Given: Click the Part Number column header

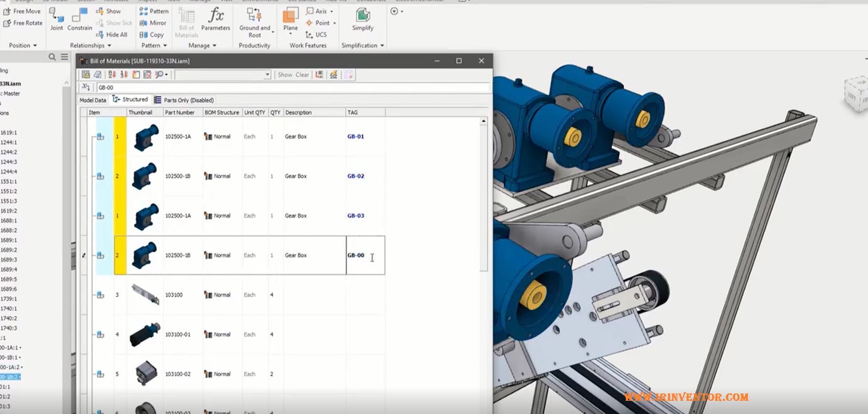Looking at the screenshot, I should click(182, 112).
